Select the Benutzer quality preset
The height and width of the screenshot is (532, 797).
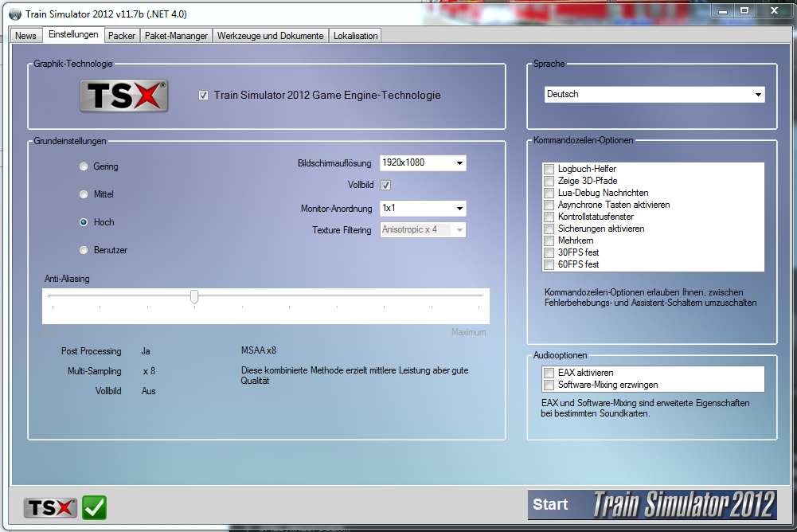point(84,250)
